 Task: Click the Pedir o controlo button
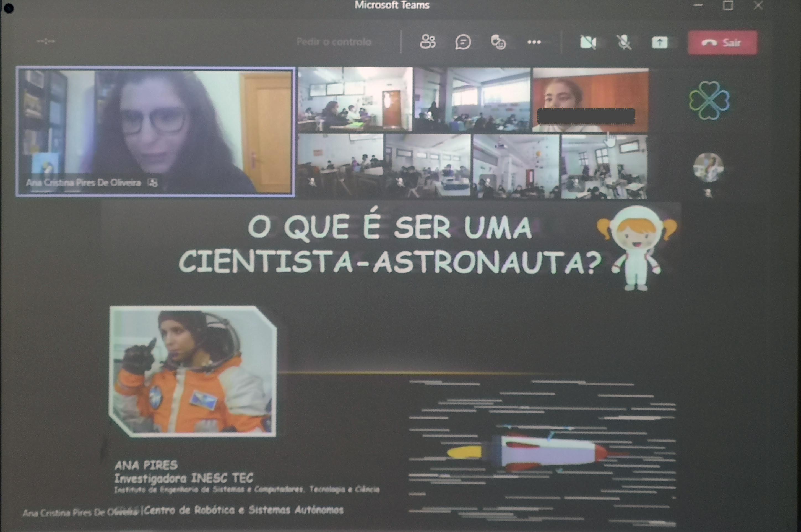334,42
